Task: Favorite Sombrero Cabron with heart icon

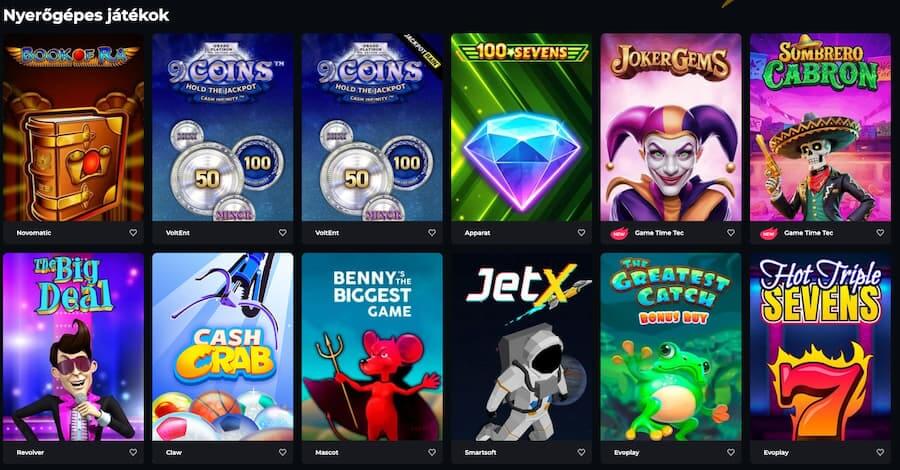Action: (880, 233)
